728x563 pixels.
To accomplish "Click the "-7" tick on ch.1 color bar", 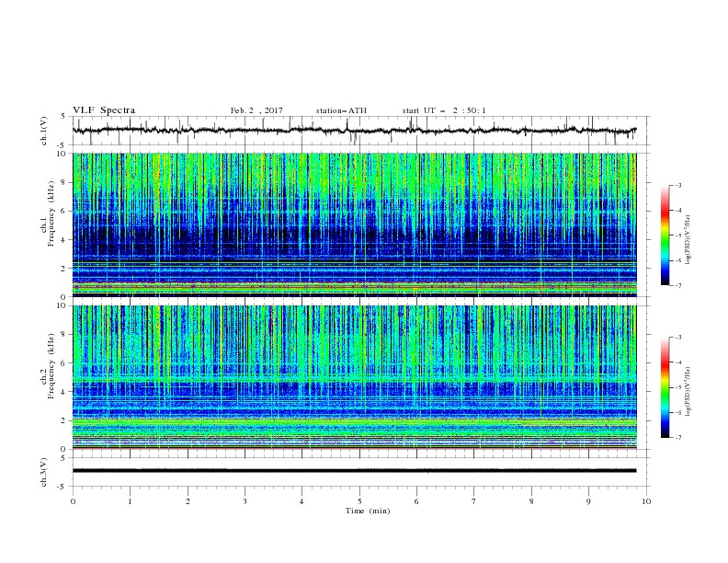I will (677, 285).
